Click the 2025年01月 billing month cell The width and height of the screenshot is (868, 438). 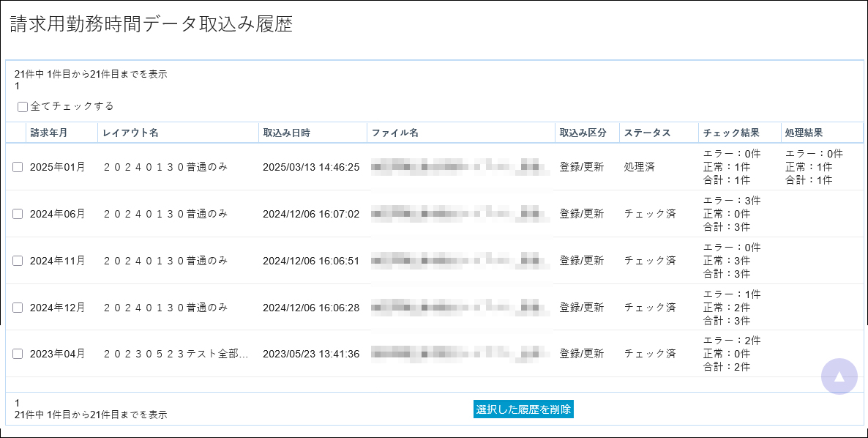click(x=58, y=167)
